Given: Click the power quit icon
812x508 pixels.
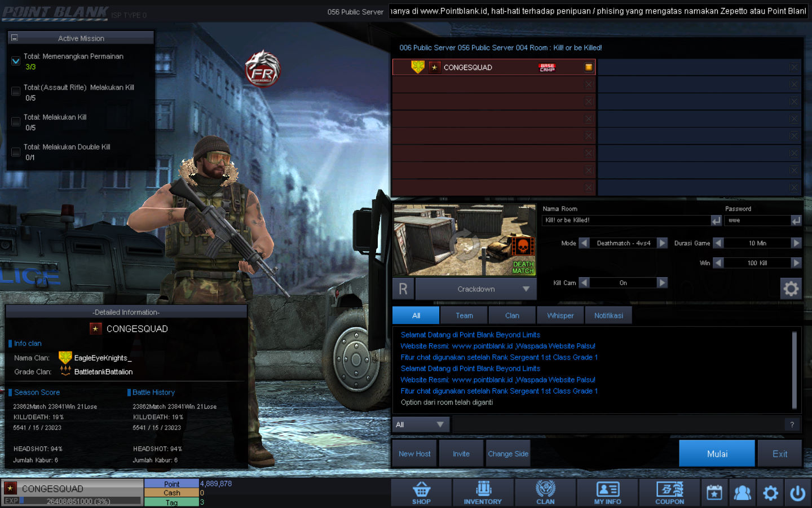Looking at the screenshot, I should [x=797, y=493].
